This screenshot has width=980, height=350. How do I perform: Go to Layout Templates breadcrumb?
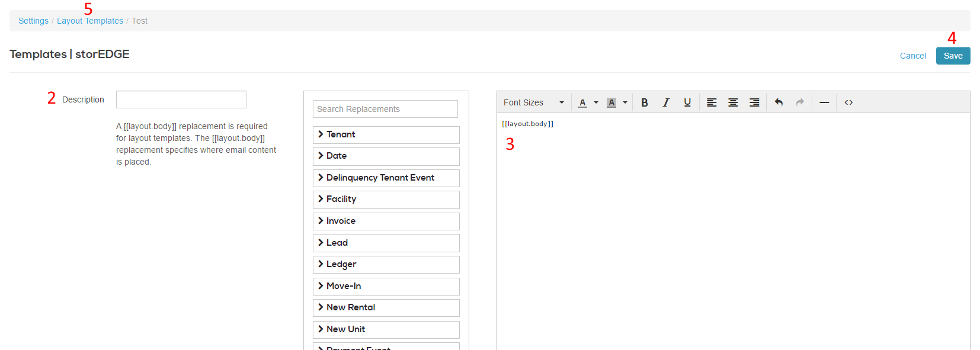[90, 21]
